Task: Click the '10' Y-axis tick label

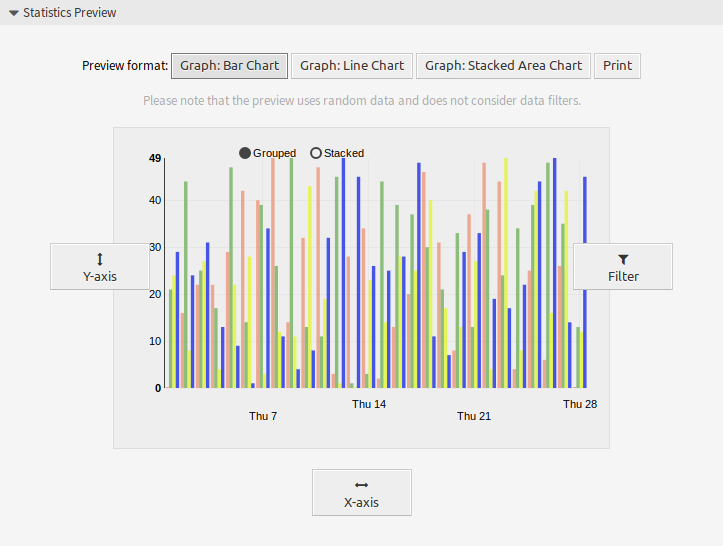Action: (155, 342)
